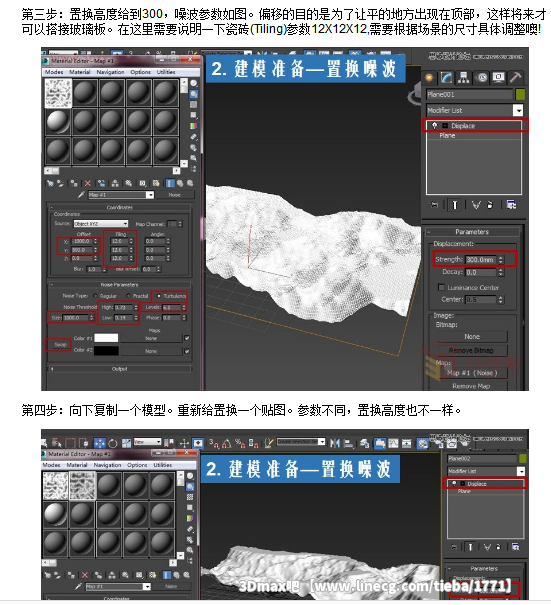551x605 pixels.
Task: Select the Move tool in second screenshot's toolbar
Action: [x=100, y=443]
